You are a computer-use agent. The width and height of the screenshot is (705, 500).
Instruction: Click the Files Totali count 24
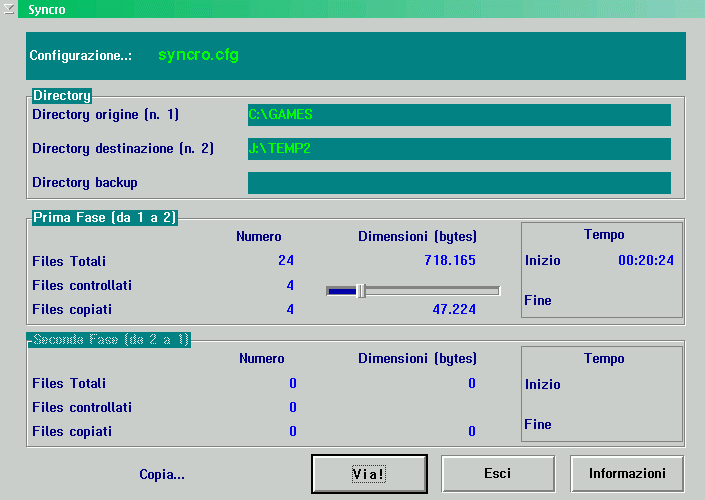pyautogui.click(x=286, y=261)
